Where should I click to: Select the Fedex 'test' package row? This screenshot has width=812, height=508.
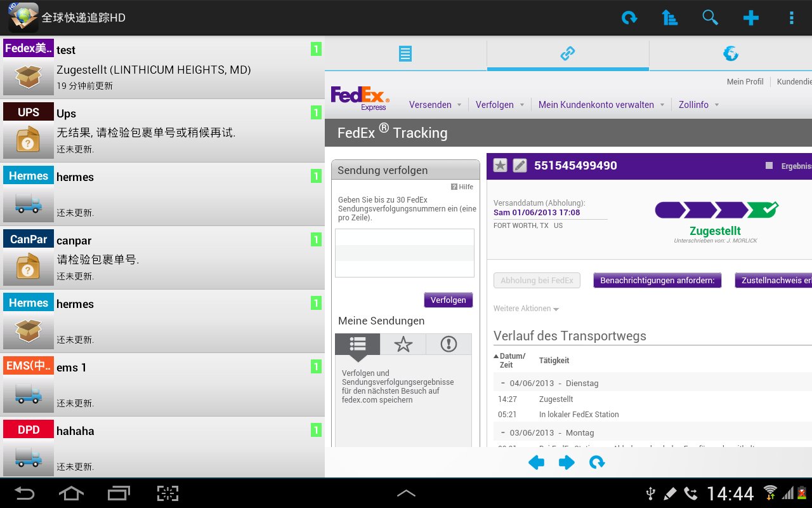click(162, 67)
